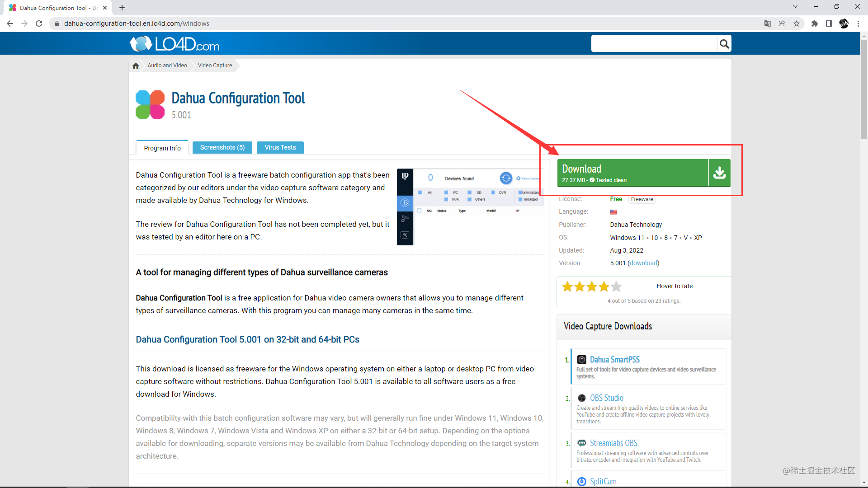
Task: Click the Streamlabs OBS icon
Action: (x=582, y=443)
